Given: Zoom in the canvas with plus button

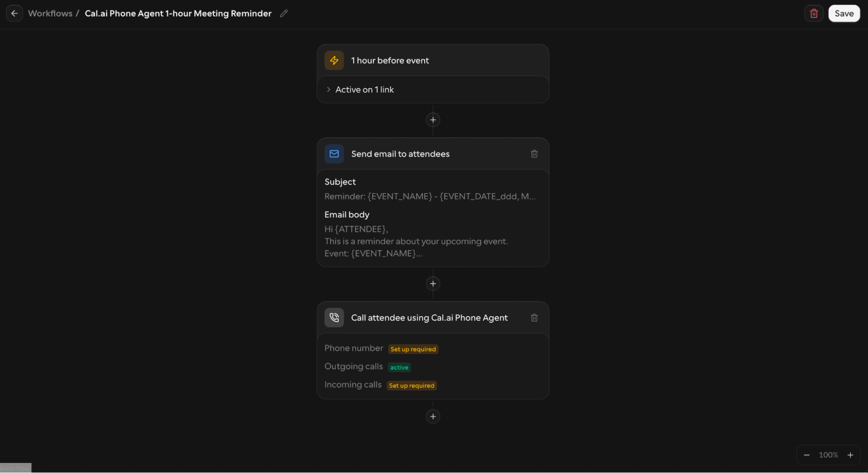Looking at the screenshot, I should [x=850, y=455].
